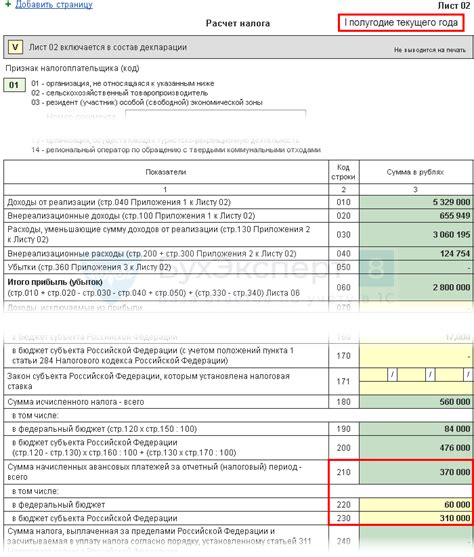474x557 pixels.
Task: Select line 190 federal budget 84 000
Action: (416, 429)
